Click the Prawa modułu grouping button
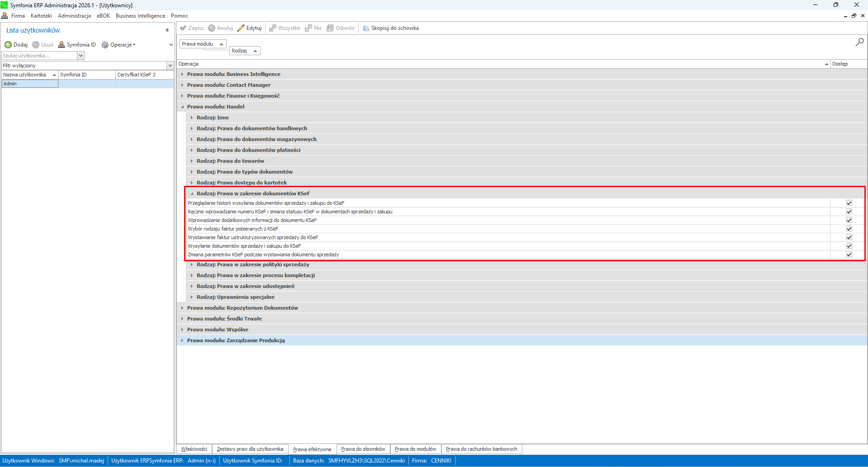 coord(202,44)
